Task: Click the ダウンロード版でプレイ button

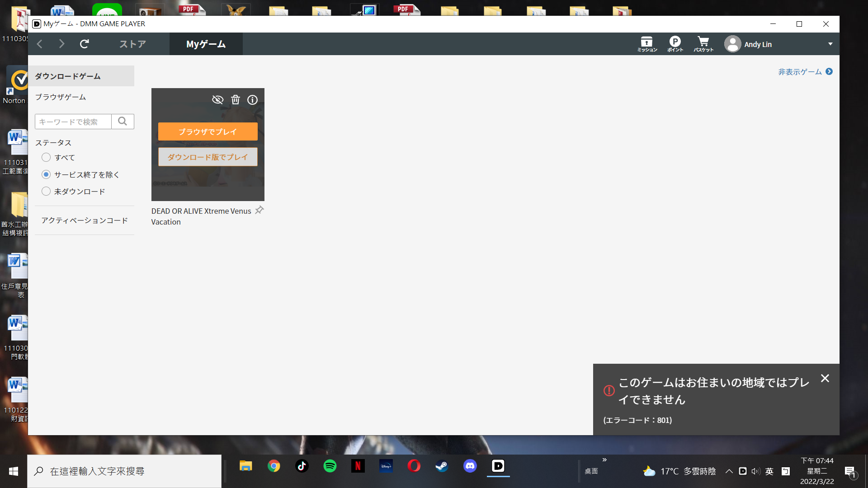Action: (208, 157)
